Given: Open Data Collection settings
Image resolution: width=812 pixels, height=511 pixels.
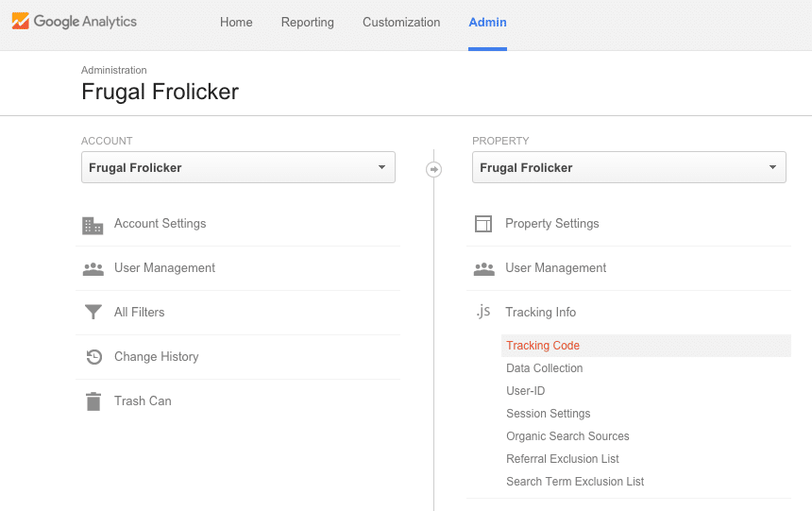Looking at the screenshot, I should [544, 368].
